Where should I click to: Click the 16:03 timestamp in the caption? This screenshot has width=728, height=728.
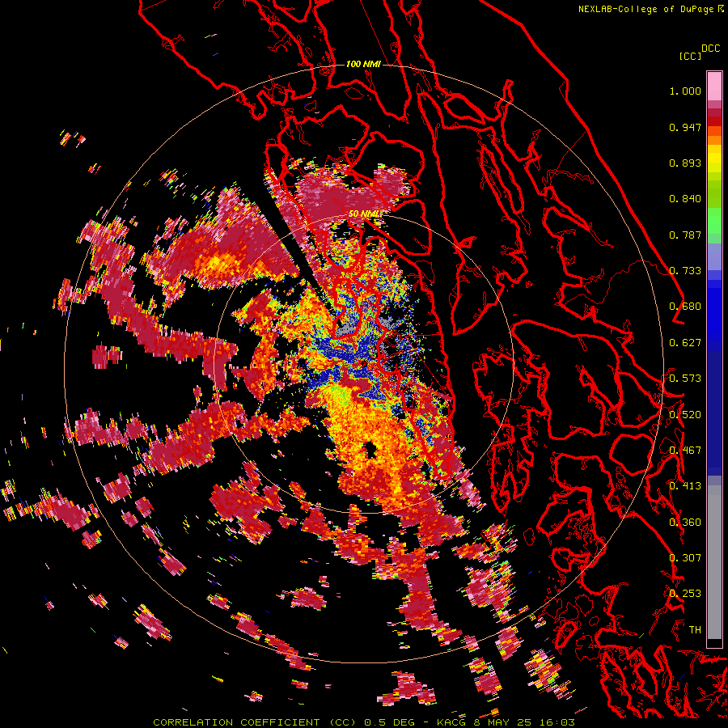click(559, 722)
